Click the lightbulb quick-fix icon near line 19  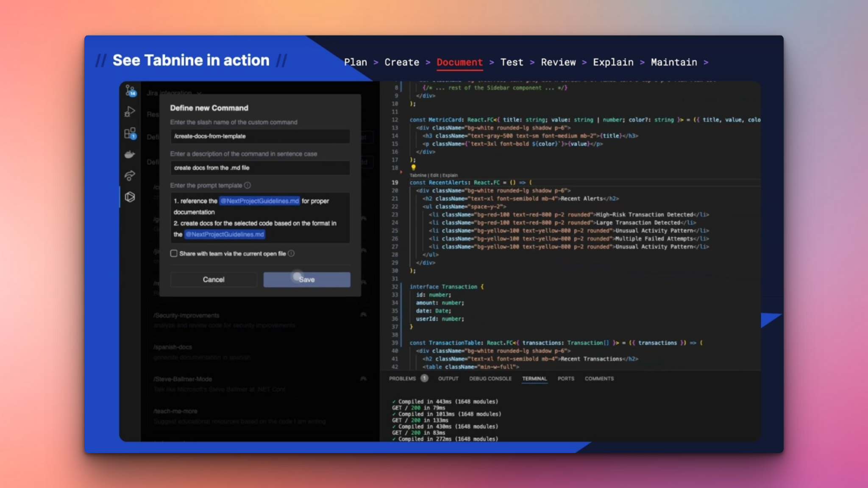(x=414, y=168)
